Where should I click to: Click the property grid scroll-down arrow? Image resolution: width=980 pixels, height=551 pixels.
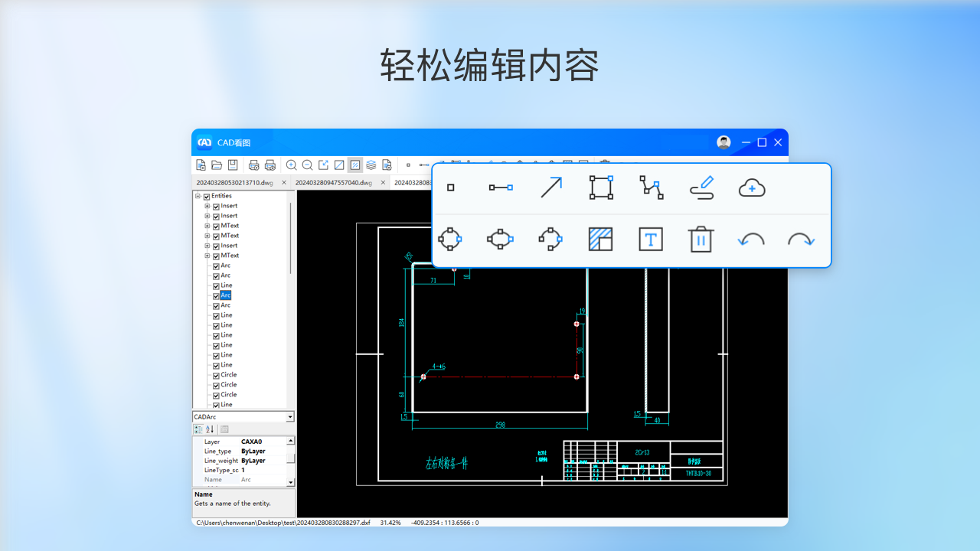pyautogui.click(x=290, y=482)
